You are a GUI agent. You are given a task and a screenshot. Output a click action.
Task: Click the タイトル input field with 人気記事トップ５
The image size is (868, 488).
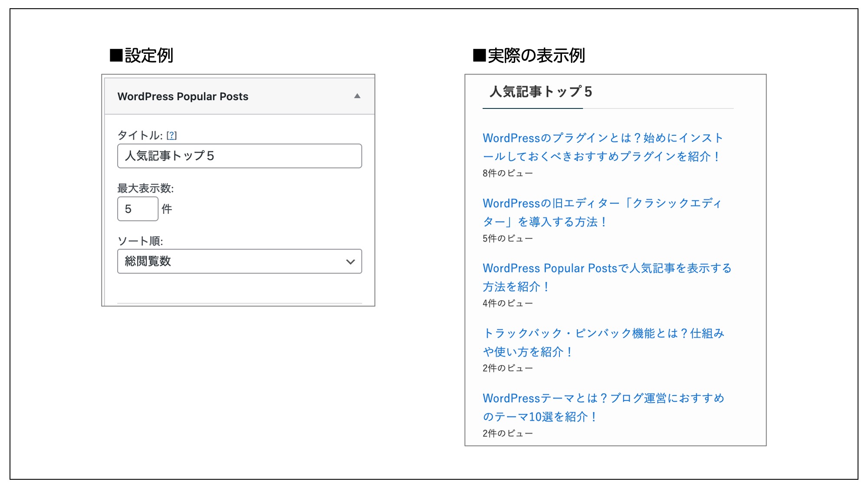click(240, 156)
